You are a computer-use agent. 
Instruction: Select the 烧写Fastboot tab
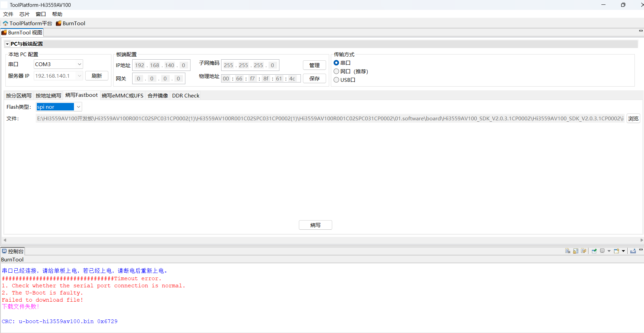(x=81, y=95)
